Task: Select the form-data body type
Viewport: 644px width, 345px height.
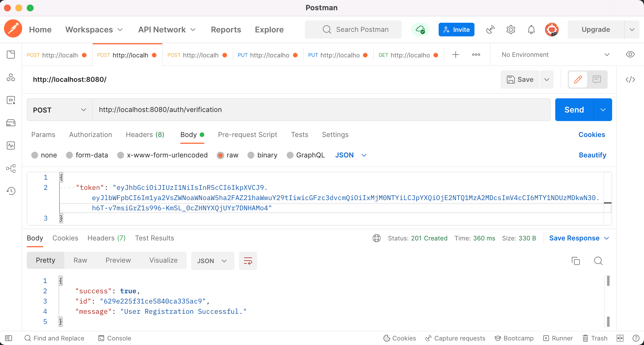Action: (x=69, y=155)
